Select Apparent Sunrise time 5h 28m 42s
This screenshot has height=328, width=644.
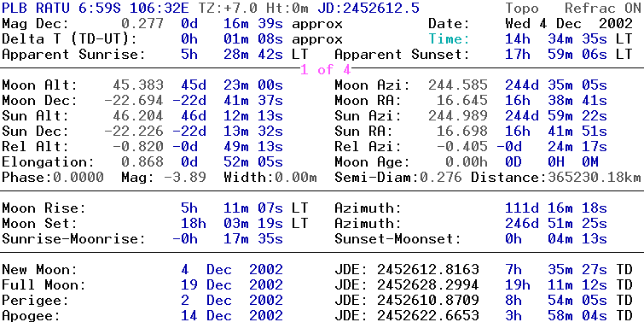click(x=232, y=55)
